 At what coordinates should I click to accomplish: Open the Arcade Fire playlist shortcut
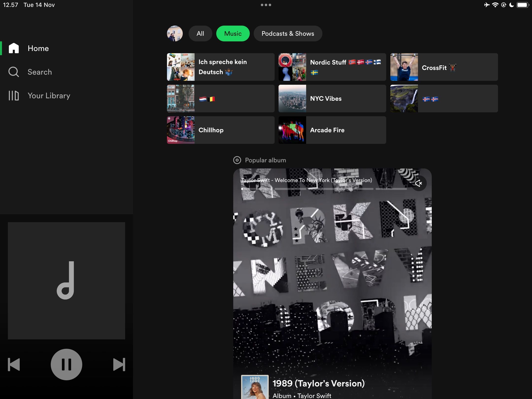tap(332, 130)
